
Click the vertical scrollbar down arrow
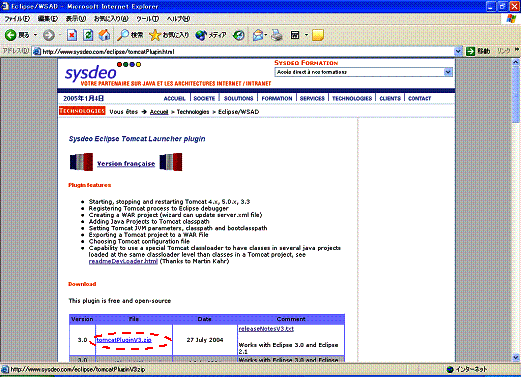tap(516, 358)
